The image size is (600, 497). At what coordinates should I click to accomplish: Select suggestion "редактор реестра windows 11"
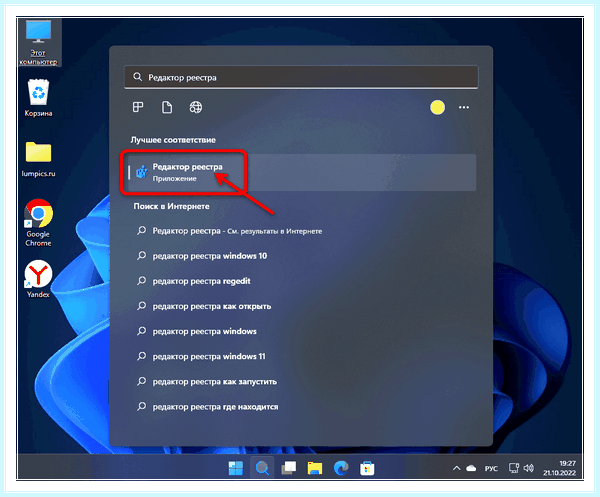click(209, 357)
